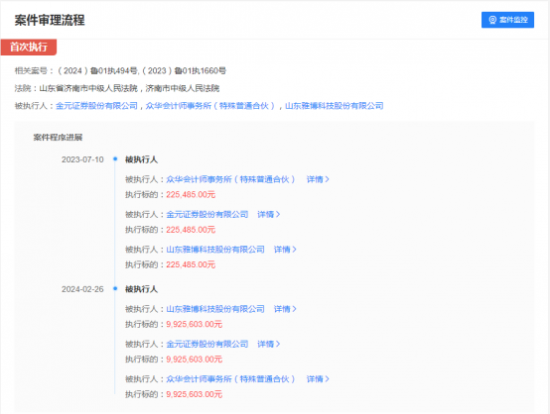This screenshot has height=414, width=550.
Task: Click 225,485.00元 amount under 山东雅博科技 2023 entry
Action: pos(190,265)
